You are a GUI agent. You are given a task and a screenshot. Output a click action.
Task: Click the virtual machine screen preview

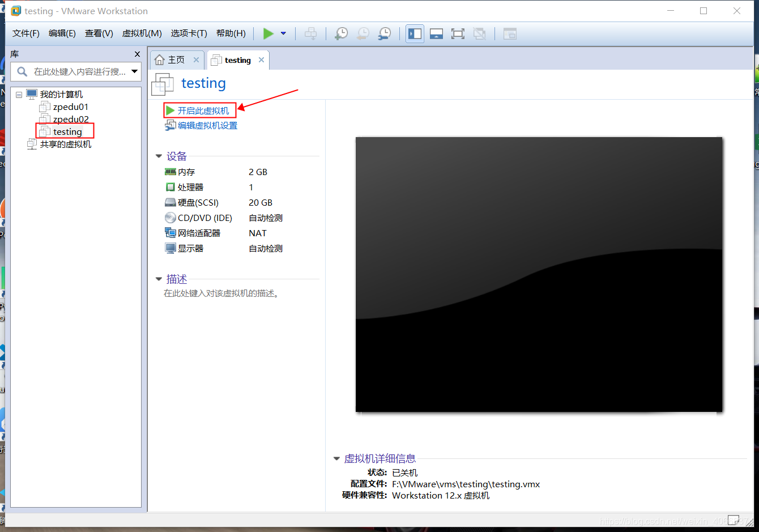pyautogui.click(x=539, y=274)
